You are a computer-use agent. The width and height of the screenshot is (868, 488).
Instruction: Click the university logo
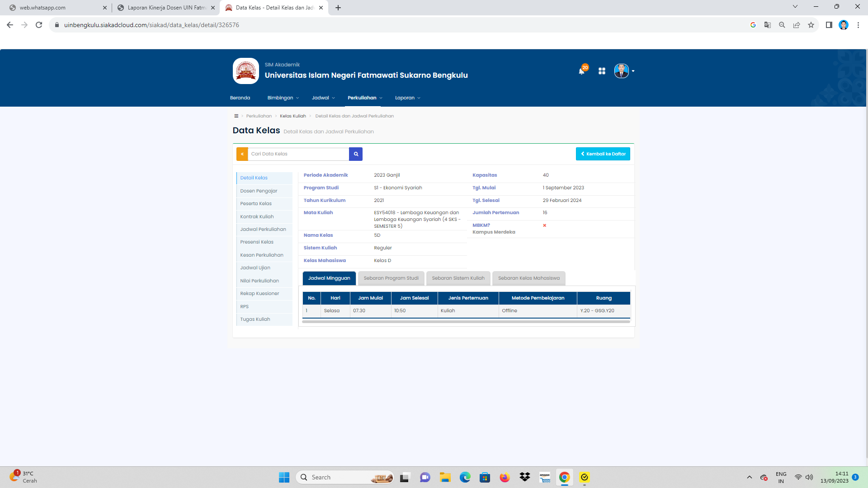pyautogui.click(x=246, y=71)
